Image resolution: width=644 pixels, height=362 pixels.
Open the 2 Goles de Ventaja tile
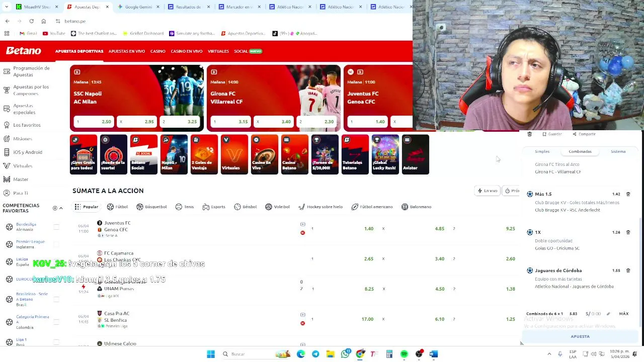tap(204, 154)
